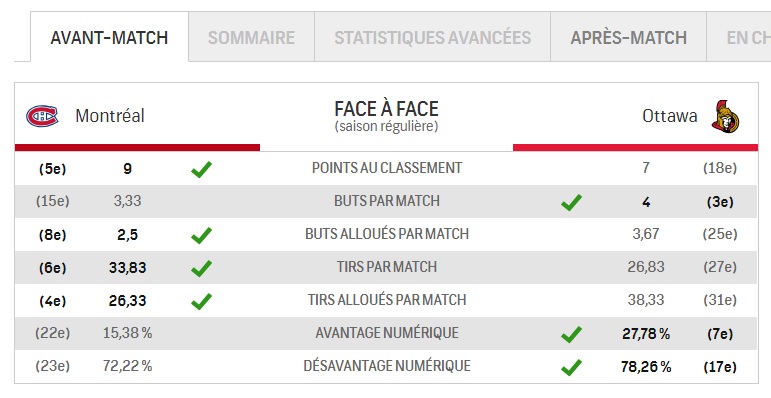Click the bright red bar under Ottawa
The height and width of the screenshot is (398, 771).
(635, 148)
